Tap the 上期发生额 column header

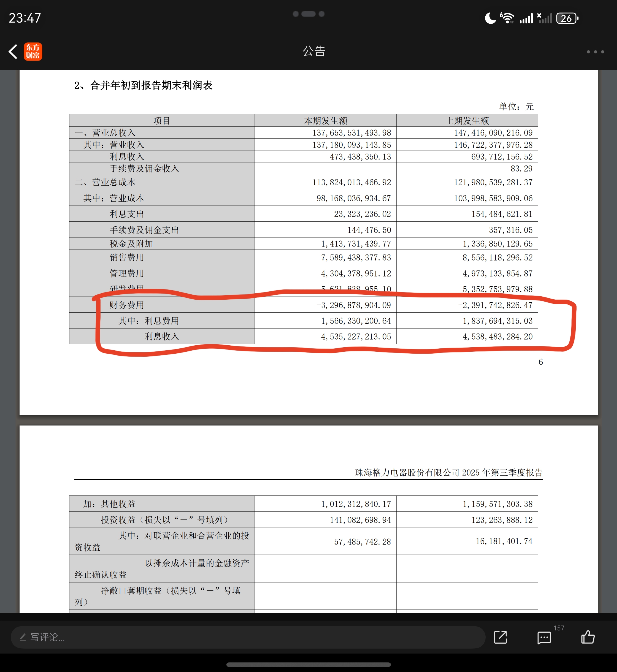467,121
